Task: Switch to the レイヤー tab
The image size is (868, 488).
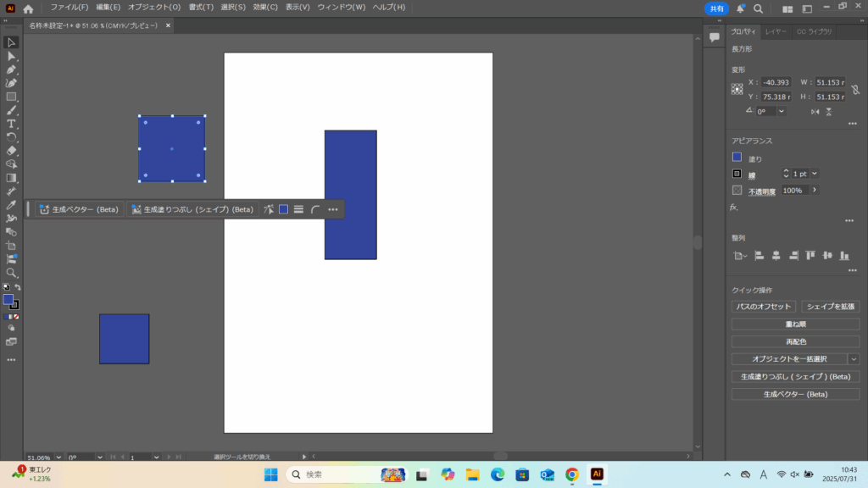Action: (775, 32)
